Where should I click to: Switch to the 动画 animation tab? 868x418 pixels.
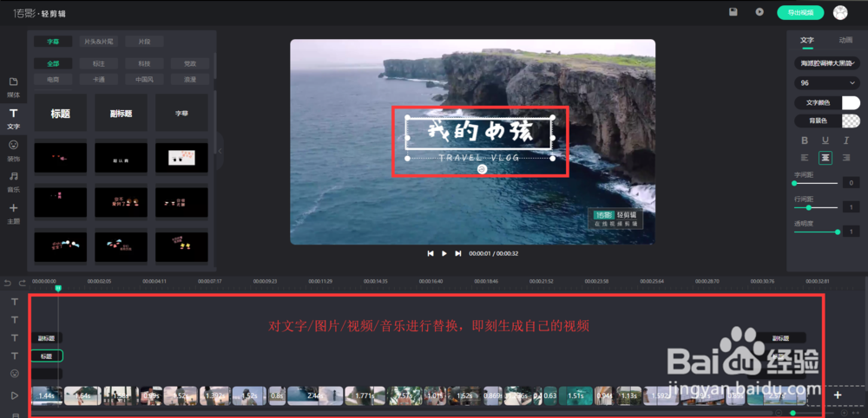point(845,41)
